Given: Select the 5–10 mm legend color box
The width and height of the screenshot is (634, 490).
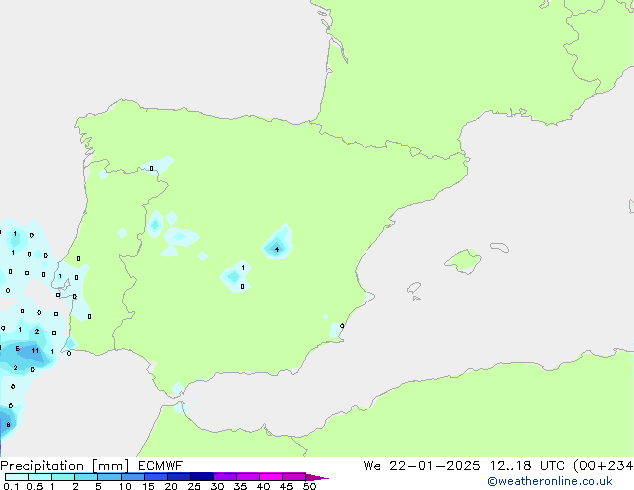Looking at the screenshot, I should click(109, 477).
